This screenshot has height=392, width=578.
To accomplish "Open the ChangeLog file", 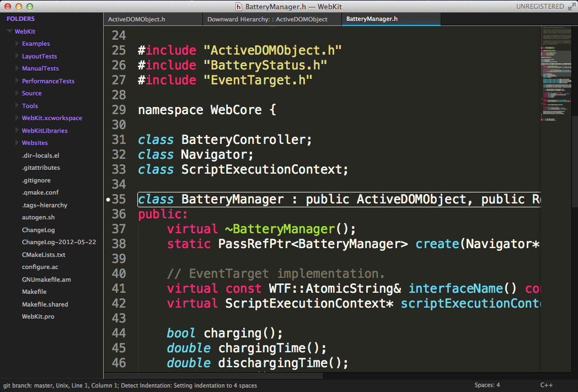I will (39, 230).
